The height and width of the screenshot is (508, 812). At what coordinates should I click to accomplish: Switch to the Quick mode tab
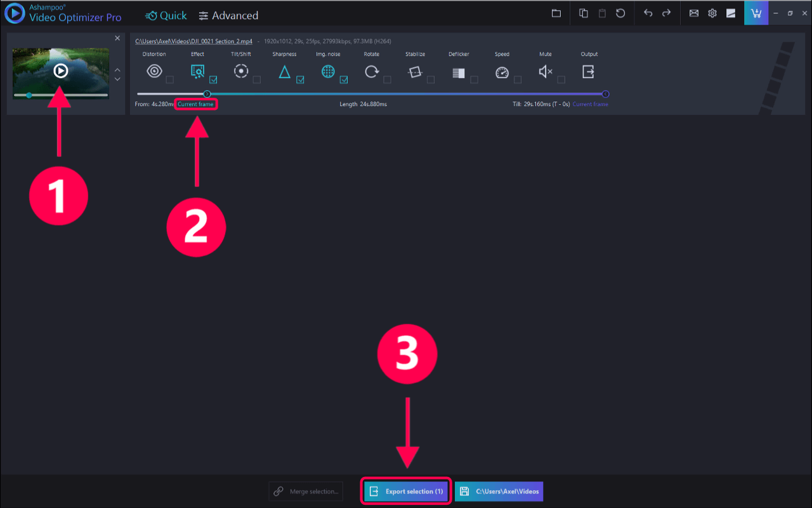(166, 15)
